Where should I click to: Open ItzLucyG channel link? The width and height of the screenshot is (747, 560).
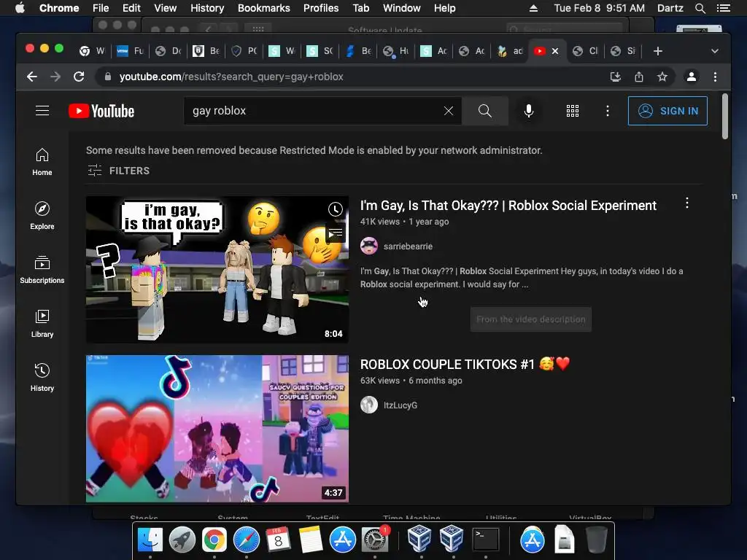(400, 405)
